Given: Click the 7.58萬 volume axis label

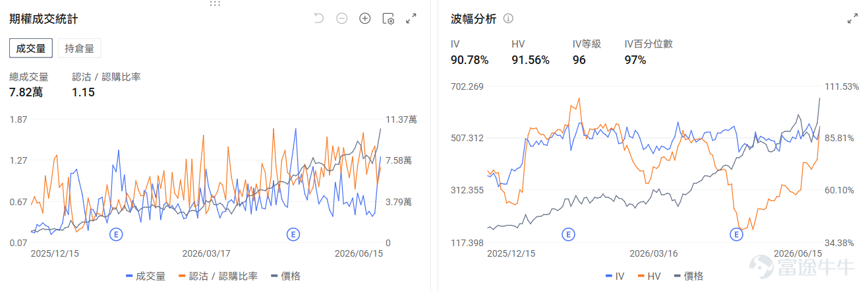Looking at the screenshot, I should click(x=399, y=160).
